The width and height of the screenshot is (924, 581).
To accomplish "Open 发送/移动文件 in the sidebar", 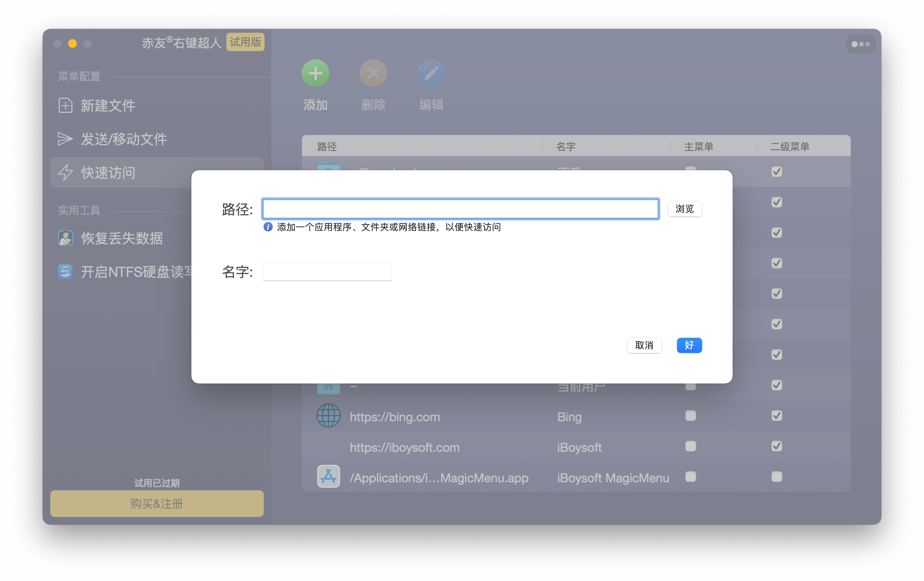I will coord(157,139).
